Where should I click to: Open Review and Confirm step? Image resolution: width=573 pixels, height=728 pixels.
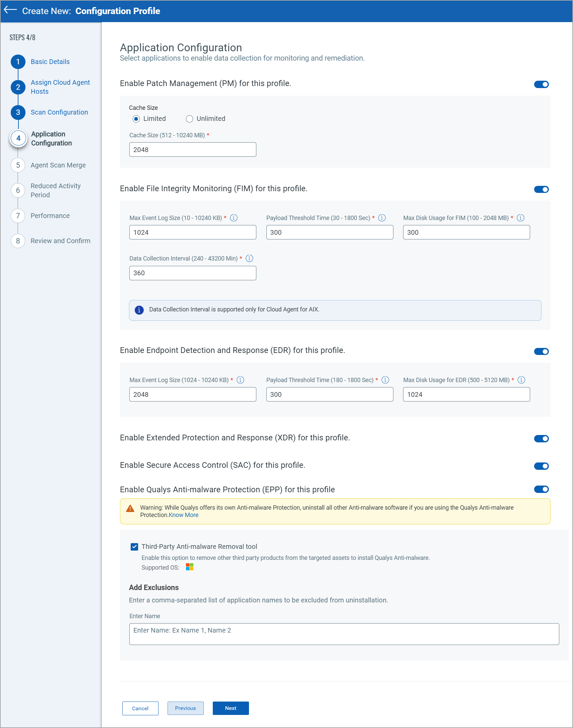[x=60, y=241]
